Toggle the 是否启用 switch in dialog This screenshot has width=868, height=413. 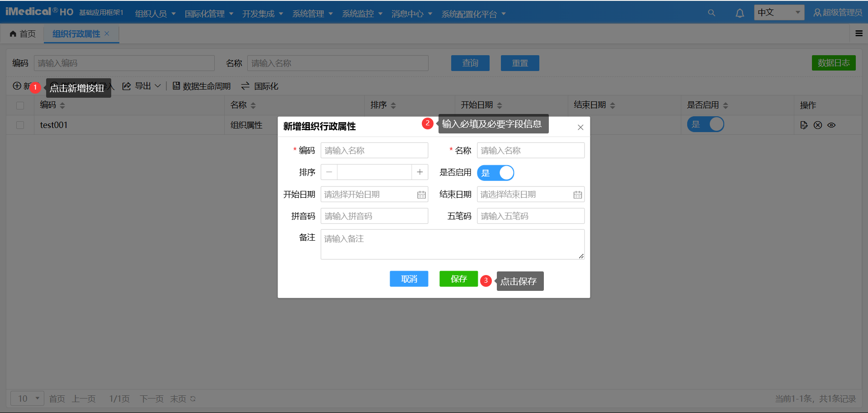(x=495, y=173)
